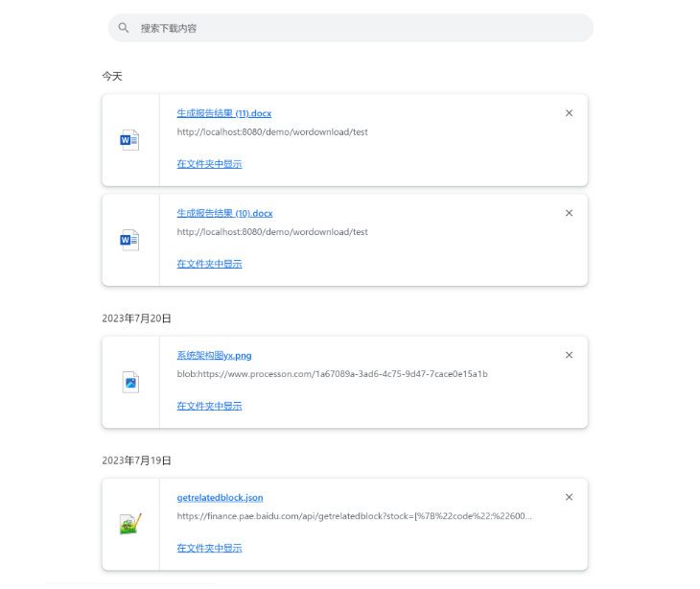Show 系统架构图yx.png in its folder
700x589 pixels.
(209, 406)
